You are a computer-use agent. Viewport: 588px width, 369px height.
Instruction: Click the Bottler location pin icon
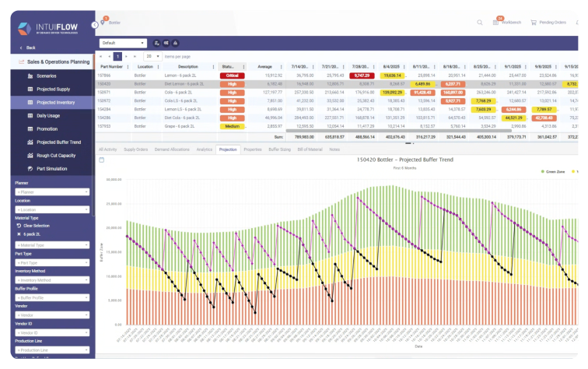103,23
